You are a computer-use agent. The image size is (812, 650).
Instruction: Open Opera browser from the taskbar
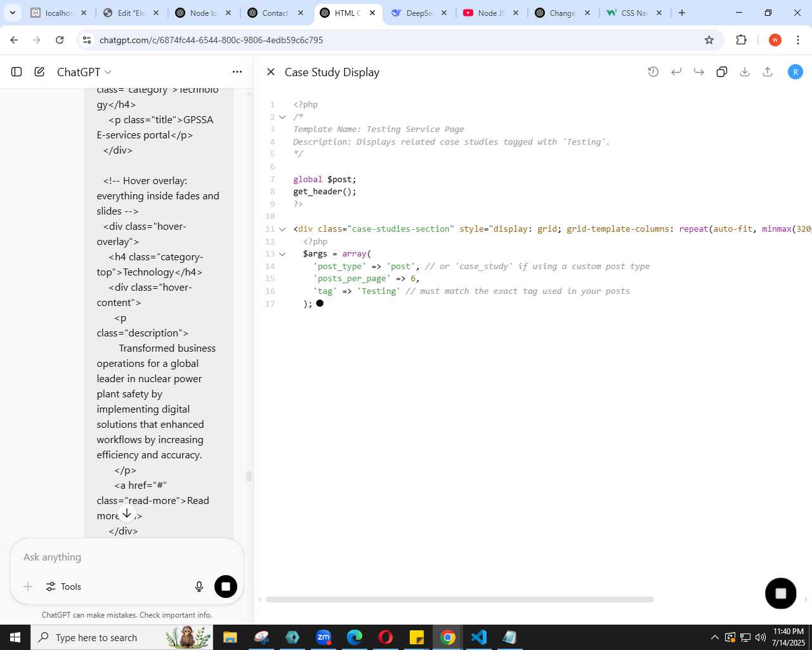pos(386,637)
